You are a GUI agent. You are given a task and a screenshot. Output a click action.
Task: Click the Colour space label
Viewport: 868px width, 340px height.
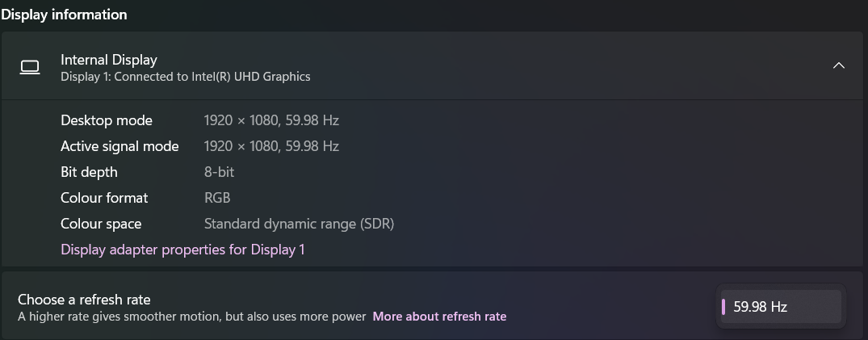coord(101,224)
